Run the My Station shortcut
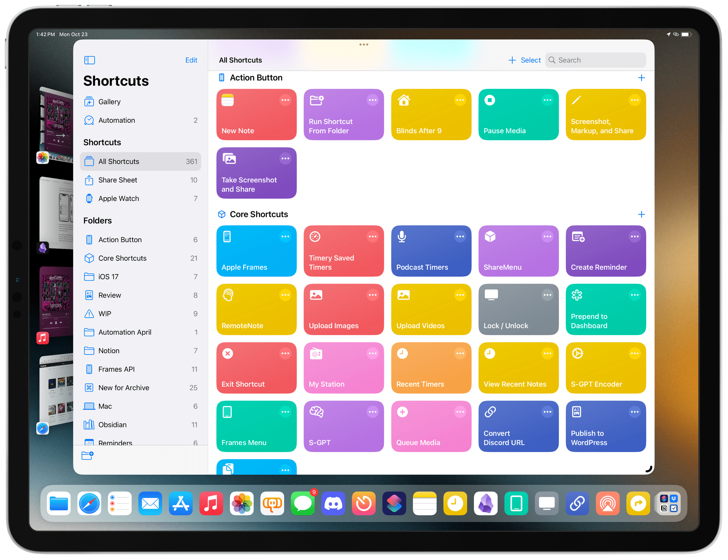Viewport: 728px width, 560px height. tap(344, 368)
